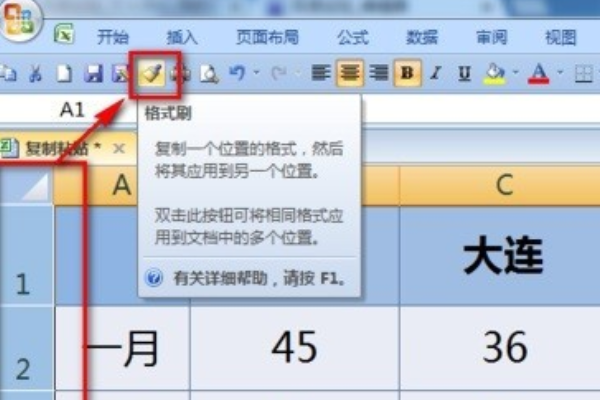
Task: Click the cell containing 一月
Action: (x=122, y=348)
